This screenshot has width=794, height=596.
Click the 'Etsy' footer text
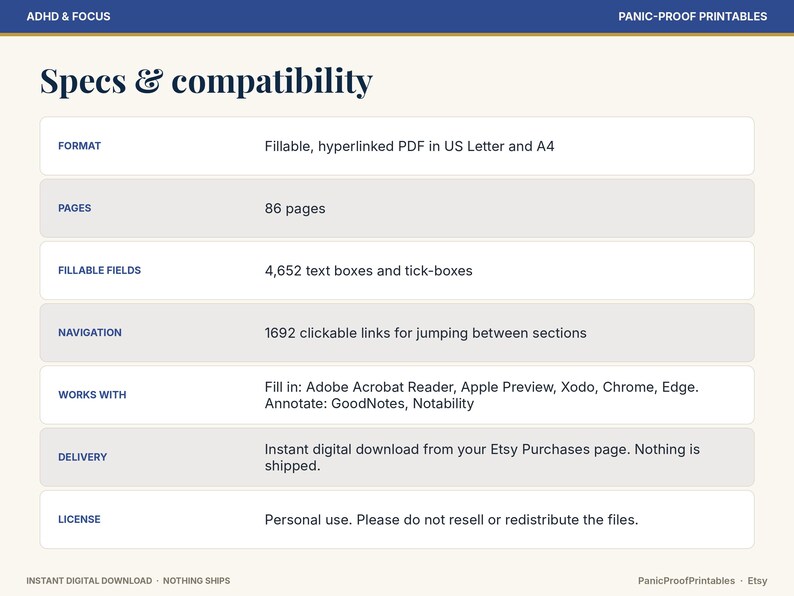click(x=757, y=581)
